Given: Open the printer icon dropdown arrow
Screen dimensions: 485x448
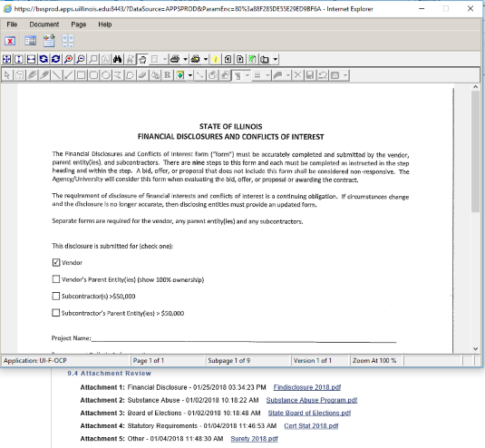Looking at the screenshot, I should point(185,59).
